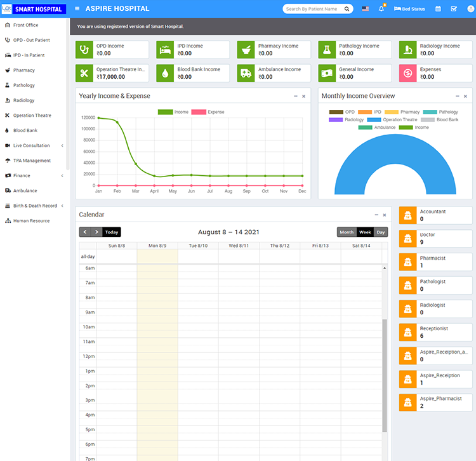
Task: Click the Ambulance Income truck icon
Action: coord(246,73)
